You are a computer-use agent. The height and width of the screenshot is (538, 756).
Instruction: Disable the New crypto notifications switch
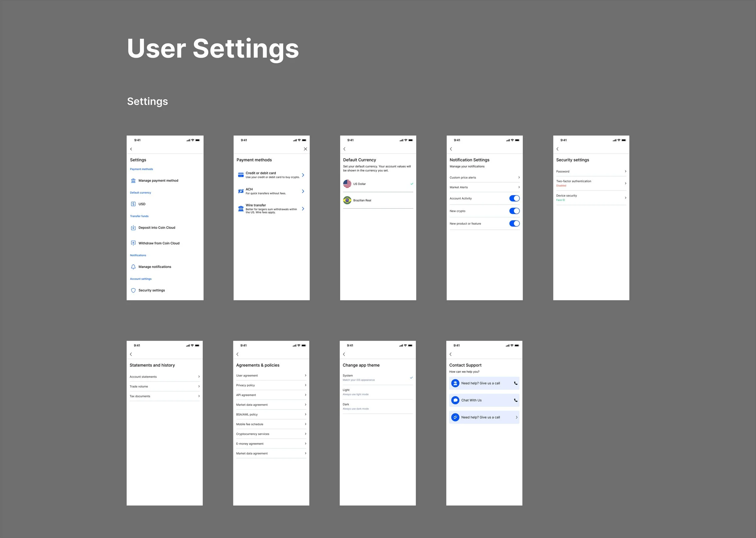pos(514,211)
